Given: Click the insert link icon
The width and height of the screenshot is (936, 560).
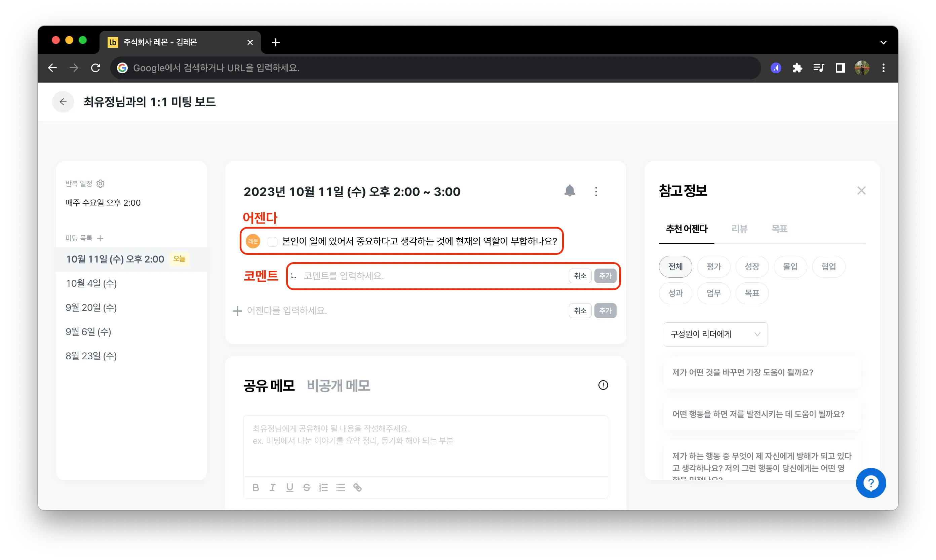Looking at the screenshot, I should (357, 487).
